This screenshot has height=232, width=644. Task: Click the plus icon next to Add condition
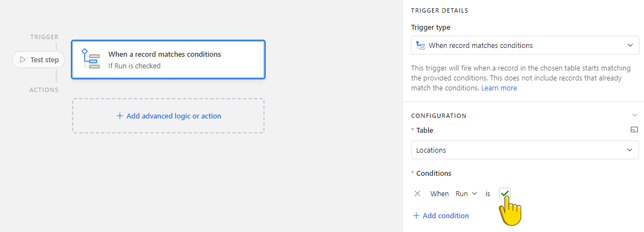[416, 215]
